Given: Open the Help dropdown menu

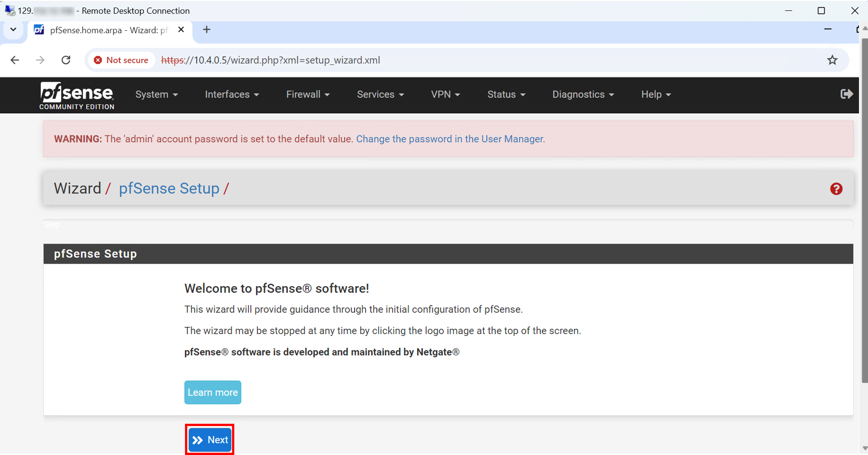Looking at the screenshot, I should click(656, 95).
